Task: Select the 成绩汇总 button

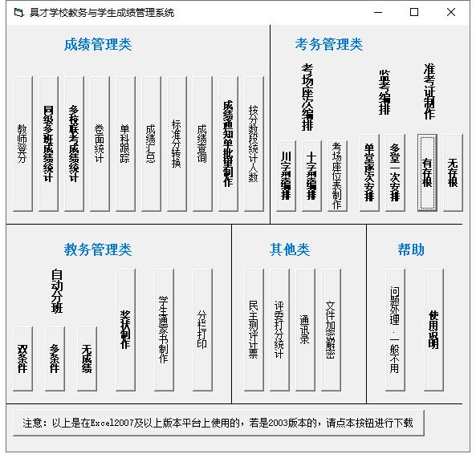Action: [151, 144]
